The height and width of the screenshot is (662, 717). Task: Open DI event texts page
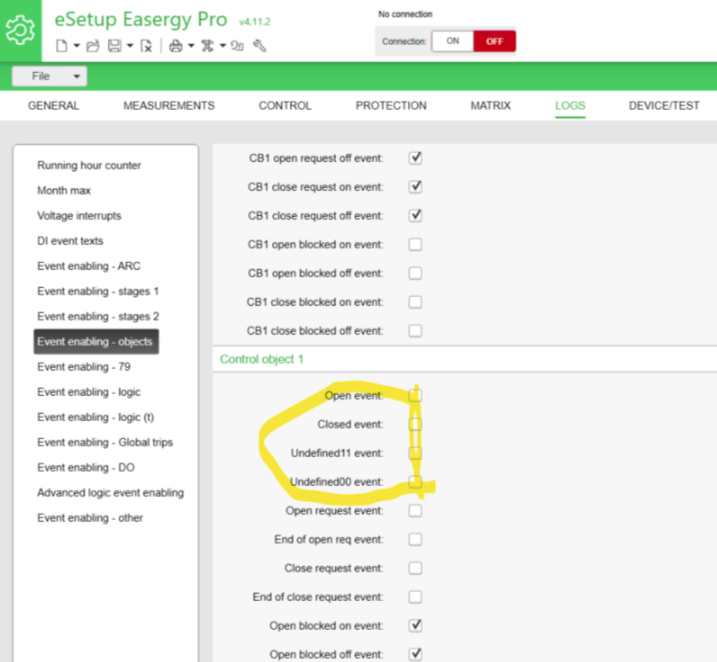(70, 240)
